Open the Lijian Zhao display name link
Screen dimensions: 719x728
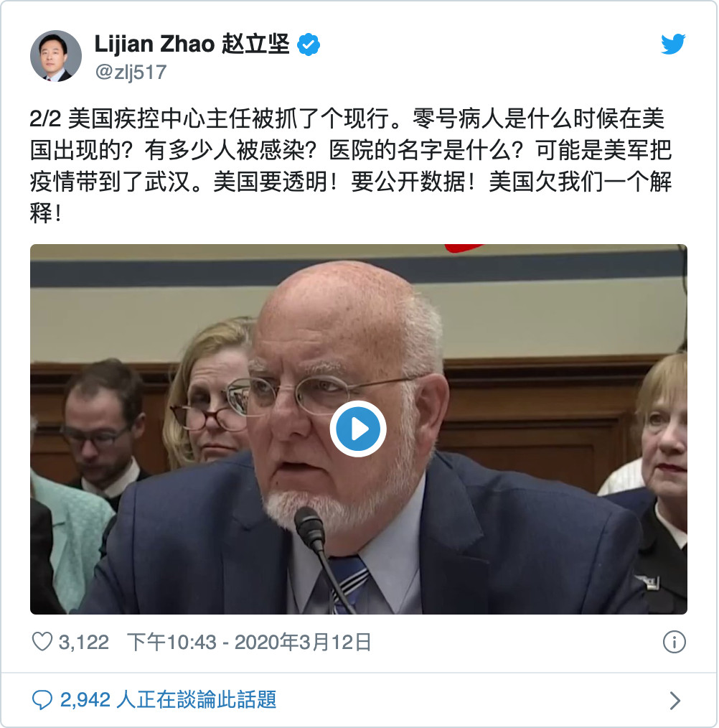154,44
